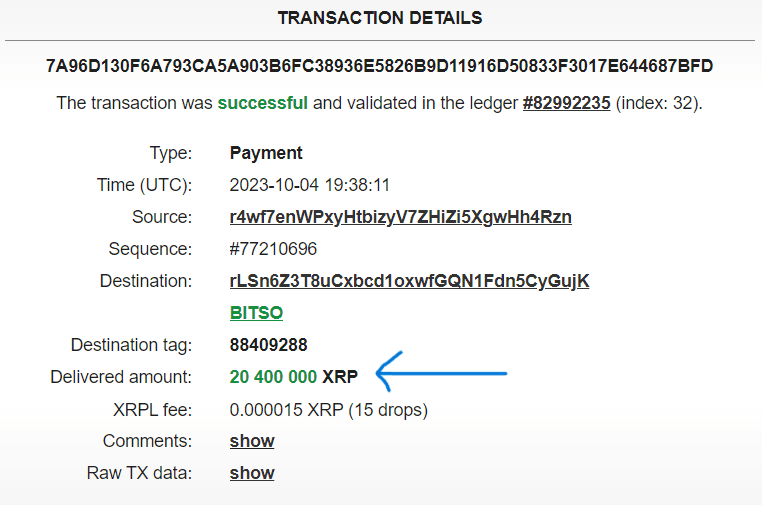The height and width of the screenshot is (505, 762).
Task: Click the Comments label
Action: click(x=148, y=441)
